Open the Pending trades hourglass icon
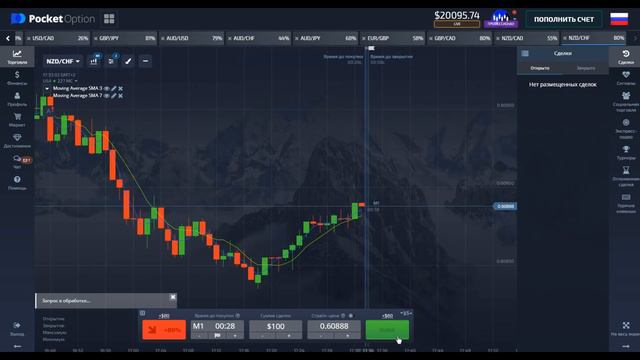 [625, 176]
